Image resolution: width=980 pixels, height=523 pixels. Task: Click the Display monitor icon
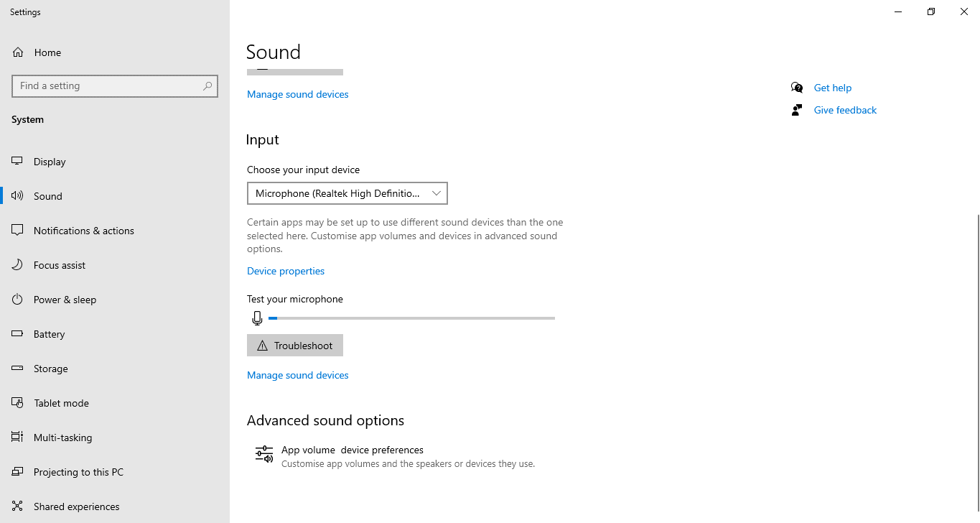coord(18,162)
